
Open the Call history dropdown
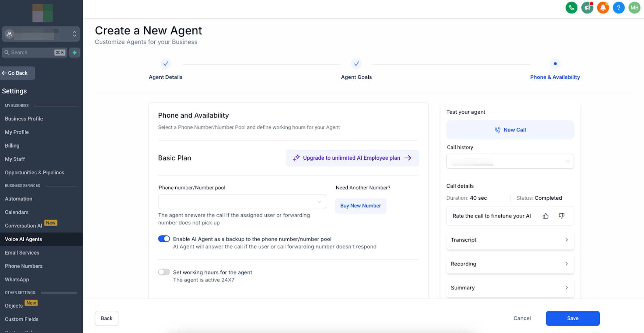510,161
